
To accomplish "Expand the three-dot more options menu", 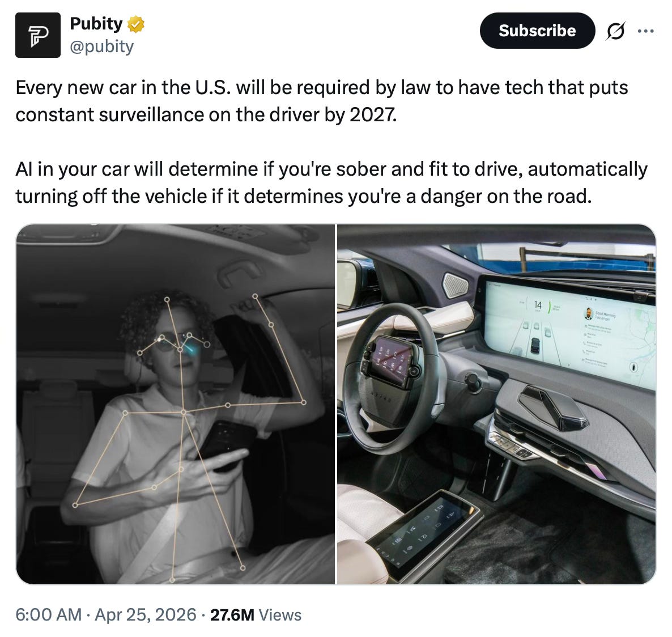I will 645,31.
